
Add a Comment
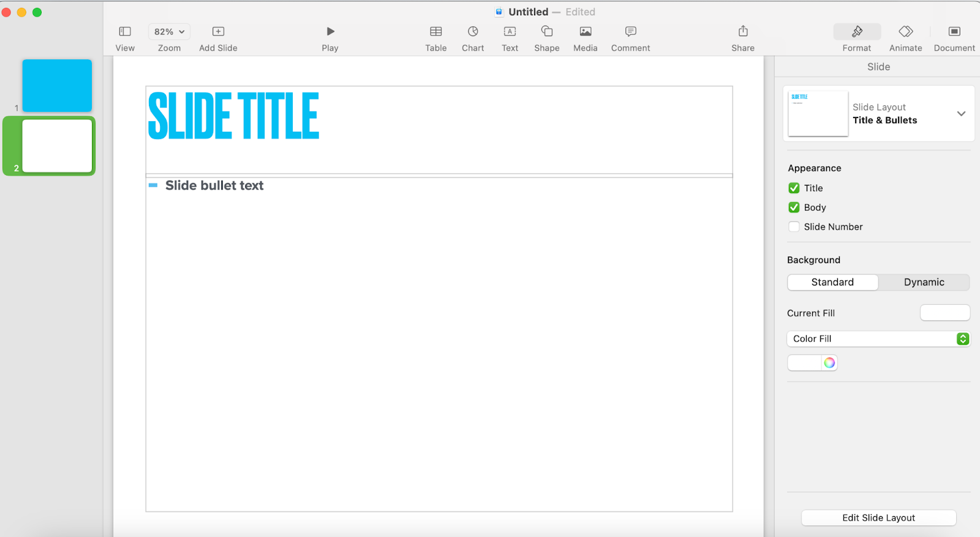tap(630, 32)
